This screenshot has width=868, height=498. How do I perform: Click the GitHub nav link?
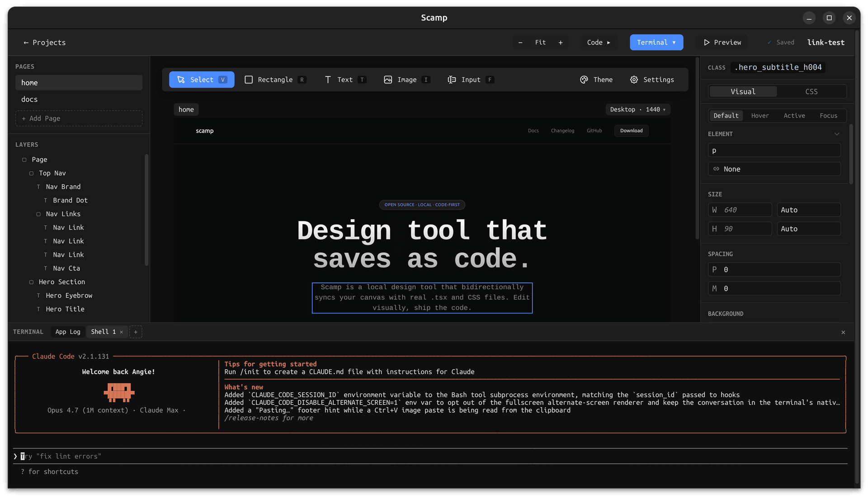point(594,131)
